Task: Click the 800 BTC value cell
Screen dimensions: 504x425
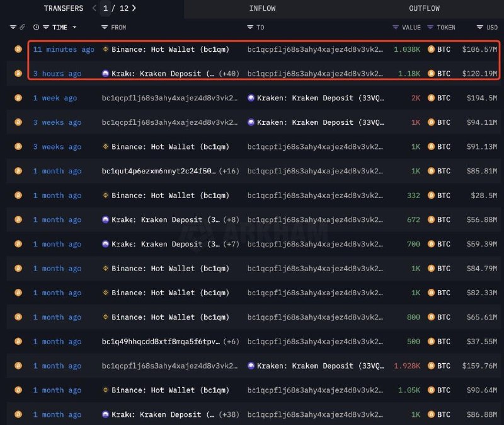Action: (413, 317)
